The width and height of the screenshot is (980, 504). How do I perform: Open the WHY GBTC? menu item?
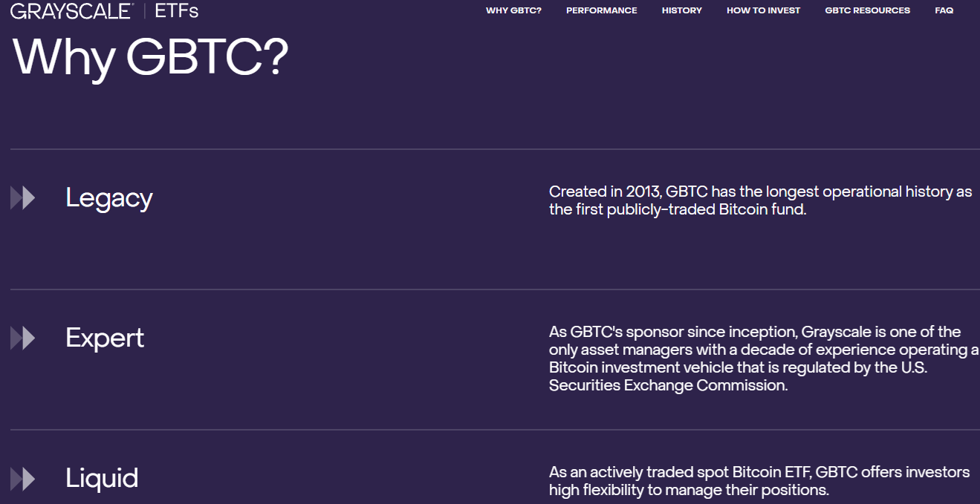pyautogui.click(x=513, y=10)
